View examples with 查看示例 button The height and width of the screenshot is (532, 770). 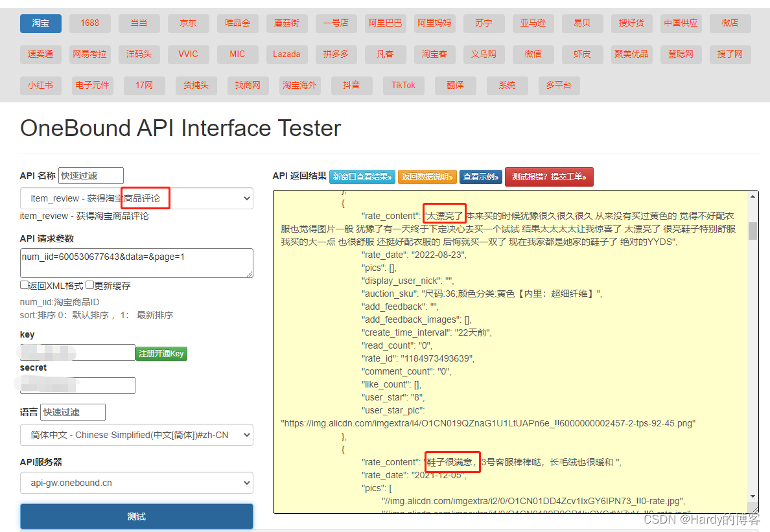tap(481, 177)
